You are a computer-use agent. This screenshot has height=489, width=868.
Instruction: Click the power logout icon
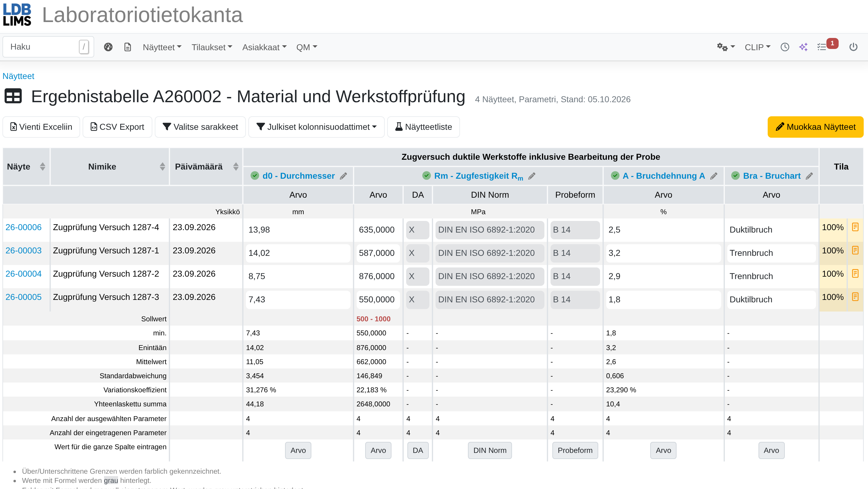(853, 47)
